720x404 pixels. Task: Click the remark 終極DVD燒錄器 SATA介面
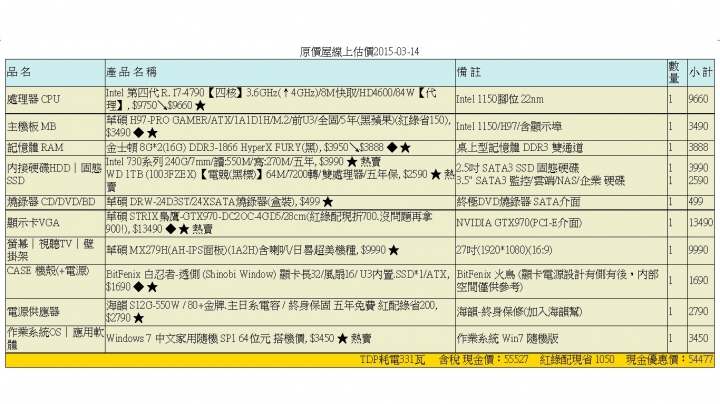pos(518,202)
